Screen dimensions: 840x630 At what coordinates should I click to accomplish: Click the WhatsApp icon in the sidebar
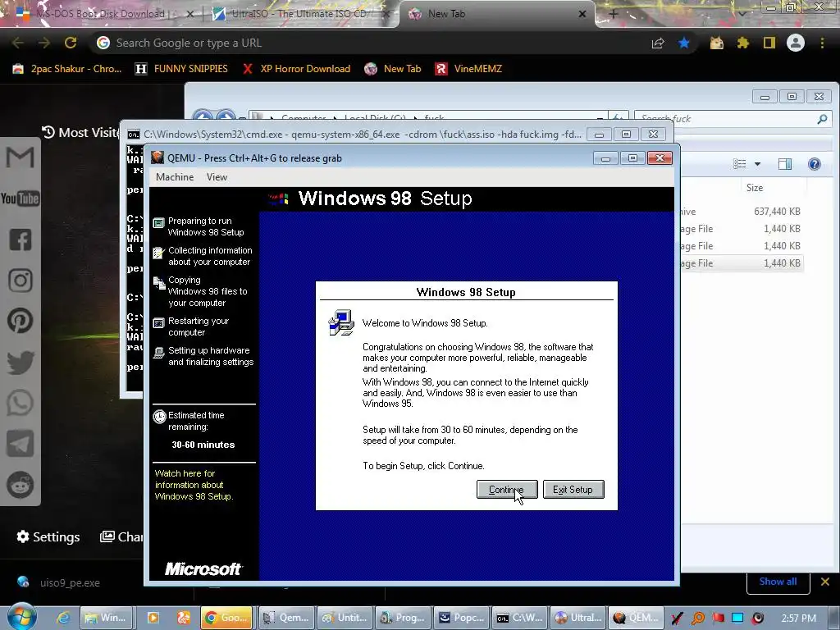(20, 403)
